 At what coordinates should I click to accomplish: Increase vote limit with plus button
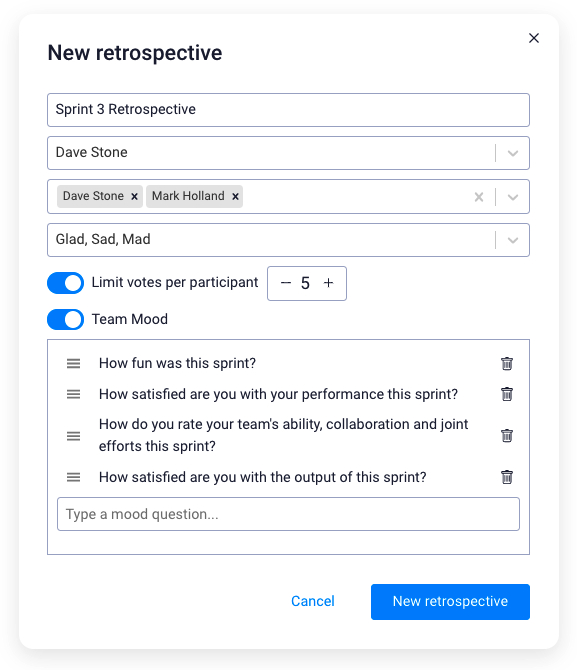click(x=328, y=283)
